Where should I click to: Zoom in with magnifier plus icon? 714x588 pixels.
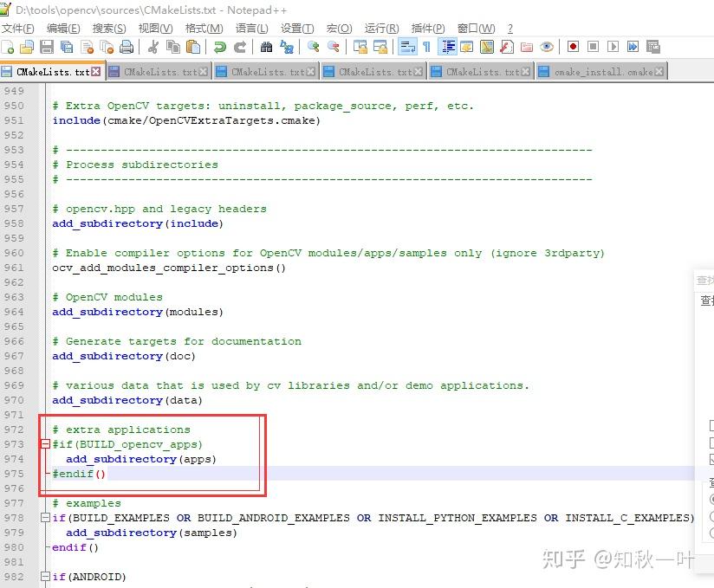tap(314, 47)
